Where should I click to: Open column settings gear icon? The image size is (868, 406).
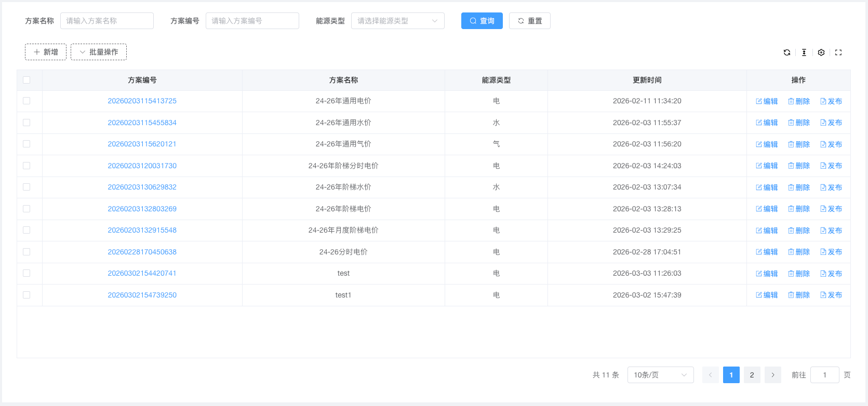point(821,52)
